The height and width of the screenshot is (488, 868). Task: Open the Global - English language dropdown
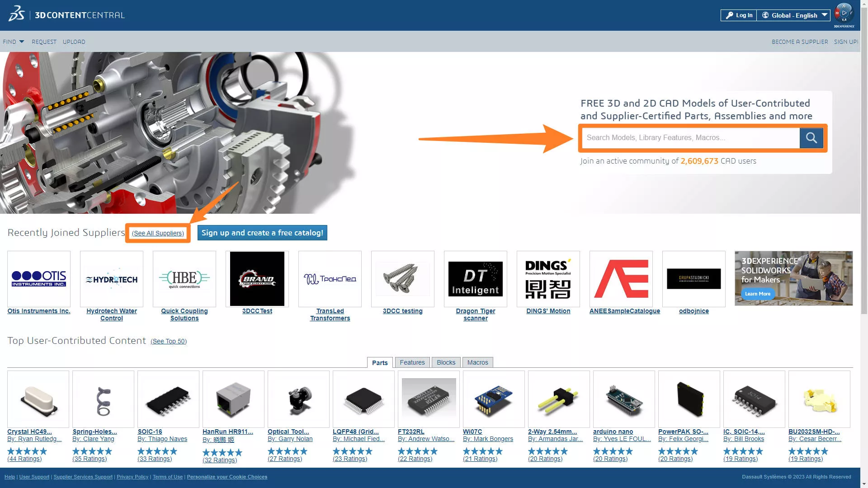(794, 15)
